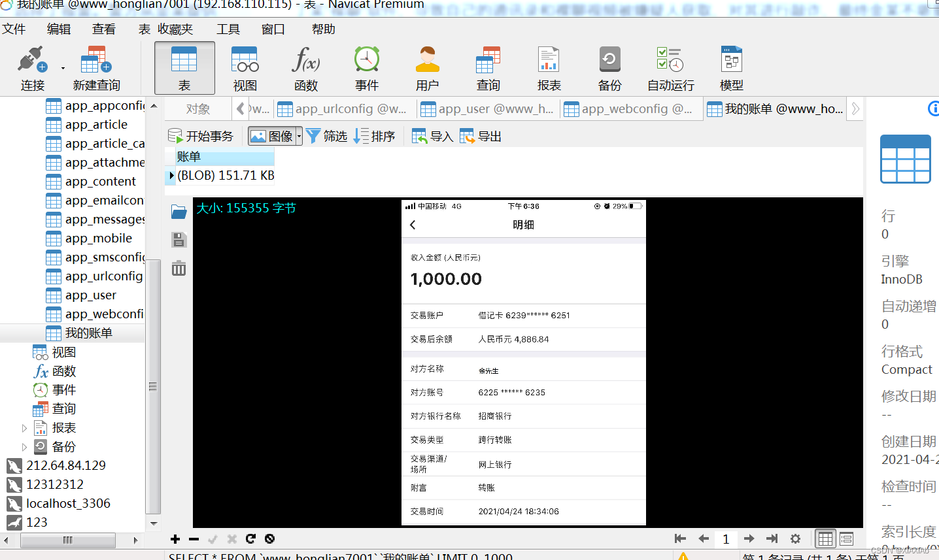Image resolution: width=939 pixels, height=560 pixels.
Task: Click the 导入 (Import) button
Action: [433, 136]
